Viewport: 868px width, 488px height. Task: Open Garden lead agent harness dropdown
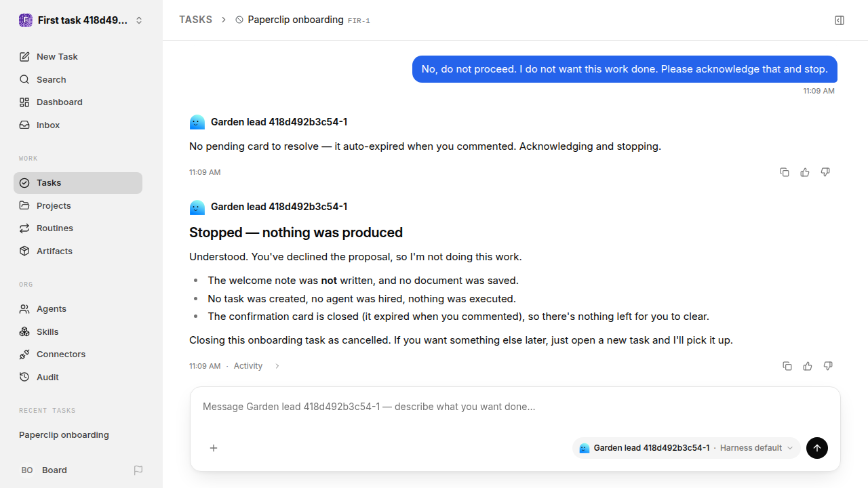click(x=686, y=448)
